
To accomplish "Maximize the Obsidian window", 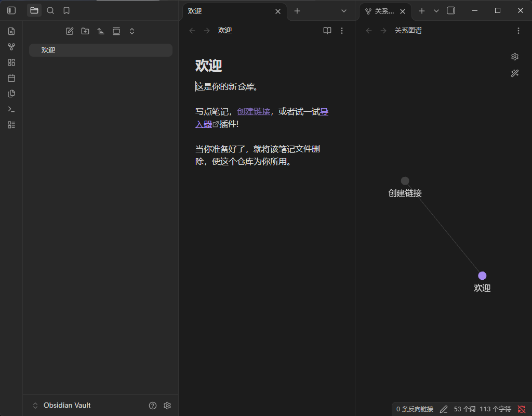I will [498, 10].
